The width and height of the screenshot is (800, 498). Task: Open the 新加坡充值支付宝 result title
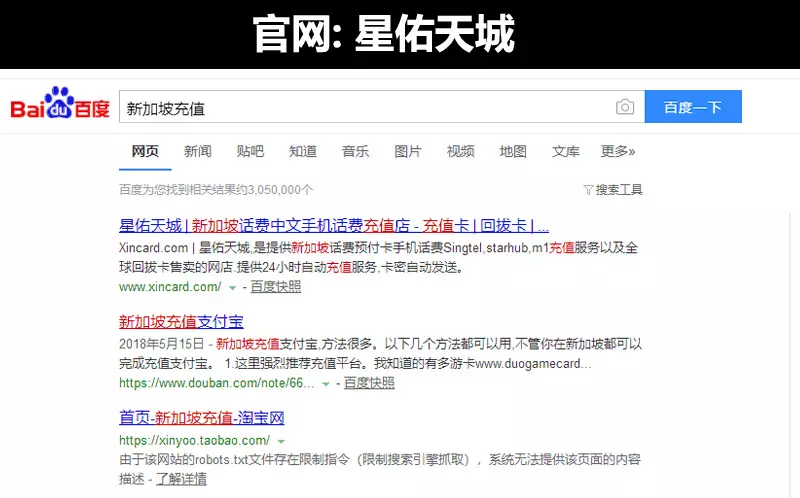point(181,321)
